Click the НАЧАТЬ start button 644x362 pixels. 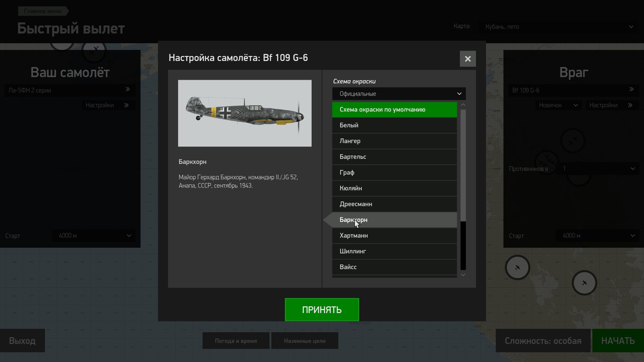pyautogui.click(x=618, y=341)
